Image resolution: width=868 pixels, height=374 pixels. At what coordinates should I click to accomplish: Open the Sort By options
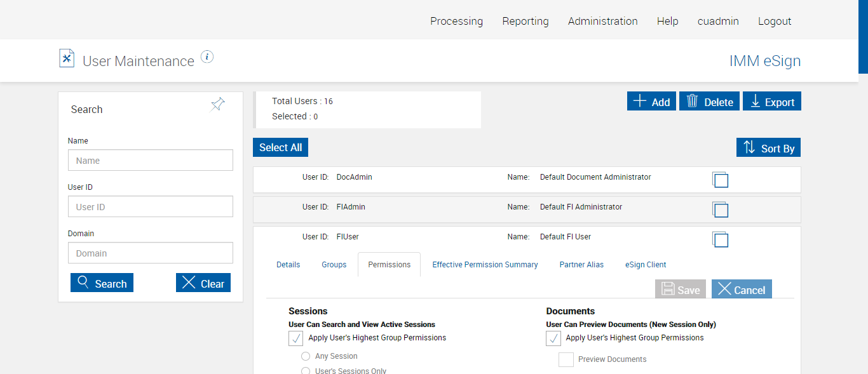pyautogui.click(x=768, y=148)
